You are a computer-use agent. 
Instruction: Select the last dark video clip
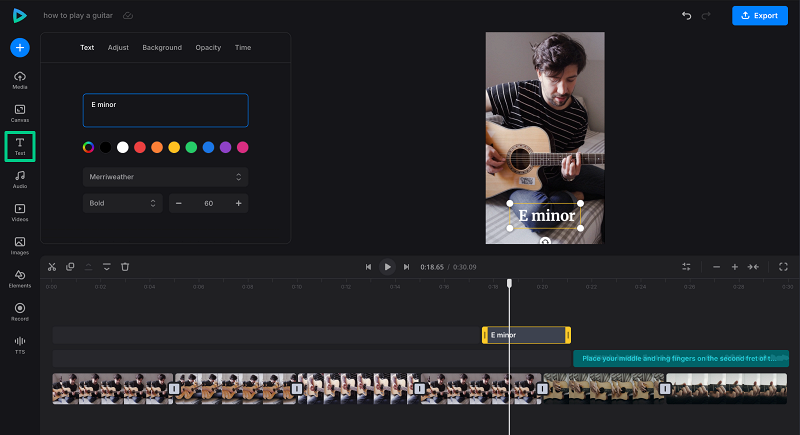(x=727, y=389)
